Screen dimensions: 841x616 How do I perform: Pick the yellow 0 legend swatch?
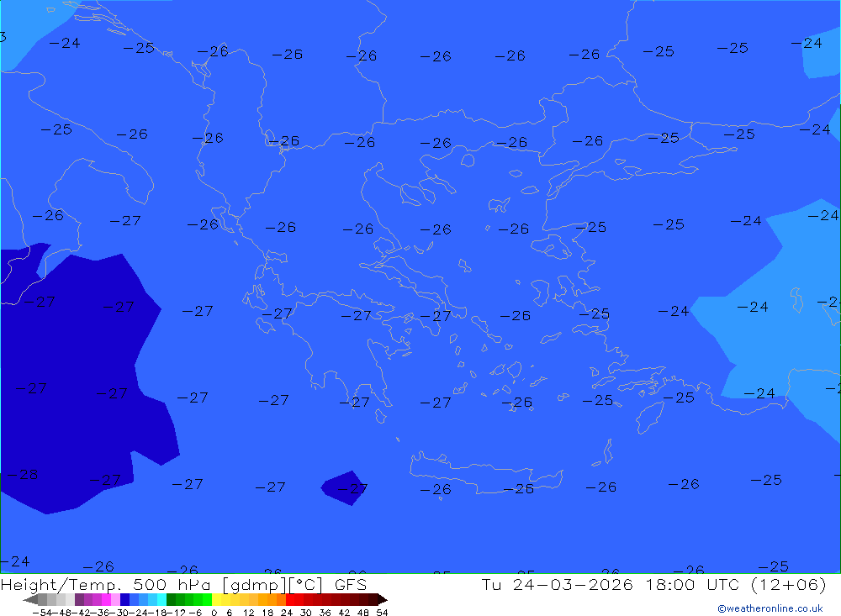point(216,599)
